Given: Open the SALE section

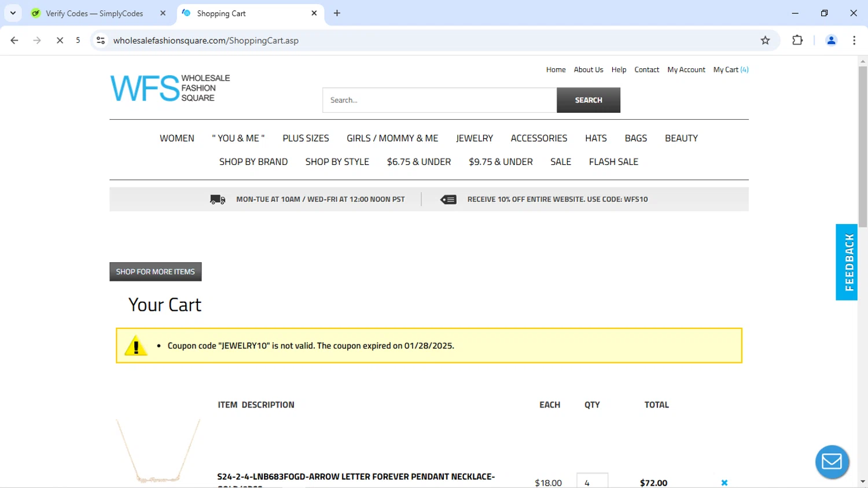Looking at the screenshot, I should (561, 162).
